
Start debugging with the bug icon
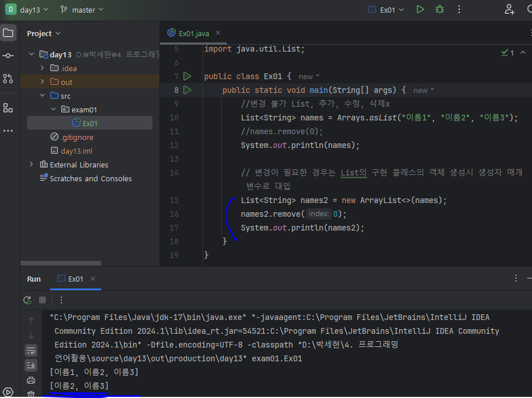440,9
